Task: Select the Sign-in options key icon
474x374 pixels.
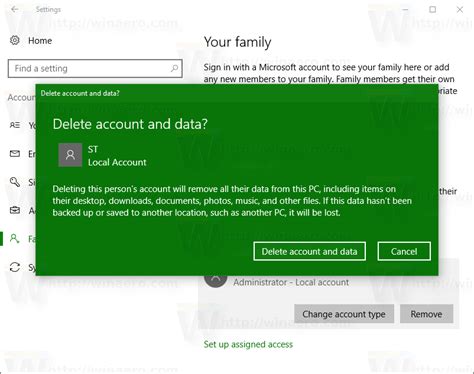Action: tap(15, 182)
